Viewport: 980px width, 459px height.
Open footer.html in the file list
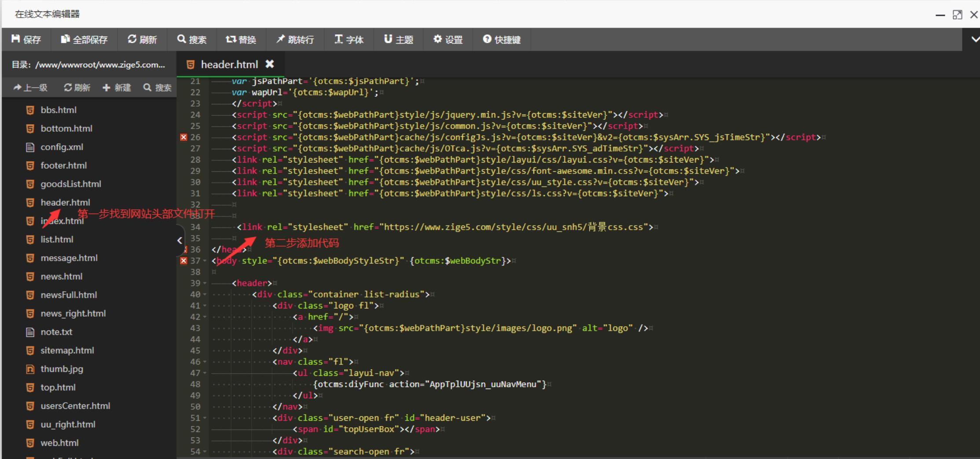pos(64,165)
